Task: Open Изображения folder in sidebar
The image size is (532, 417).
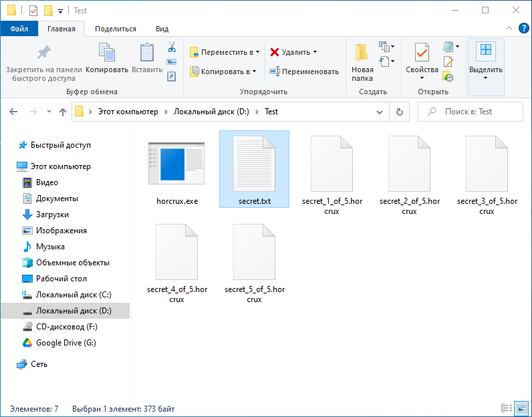Action: pos(55,231)
